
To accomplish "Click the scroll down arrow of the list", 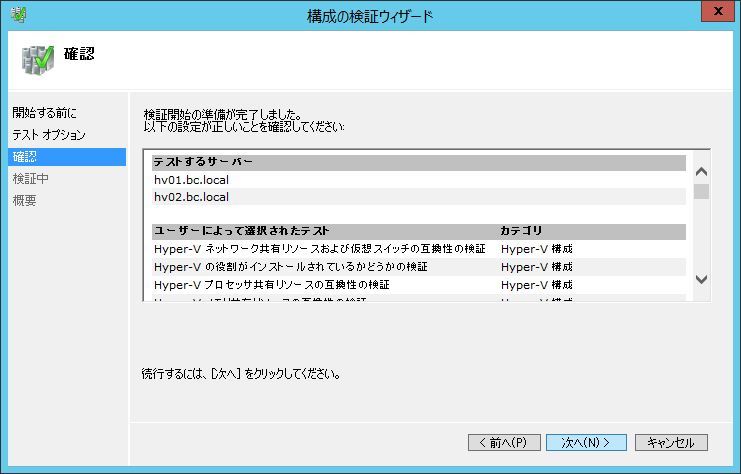I will [701, 279].
